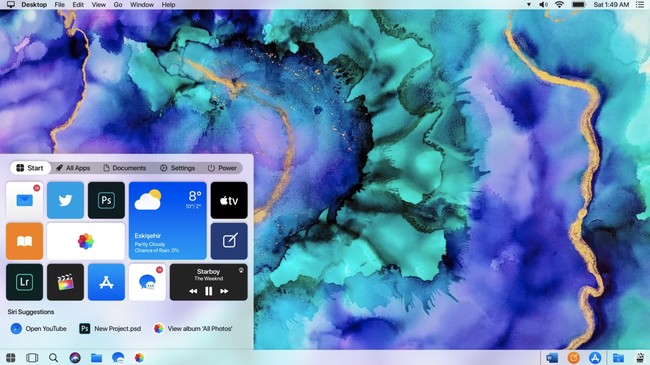Image resolution: width=650 pixels, height=365 pixels.
Task: Open the Documents tab
Action: point(125,168)
